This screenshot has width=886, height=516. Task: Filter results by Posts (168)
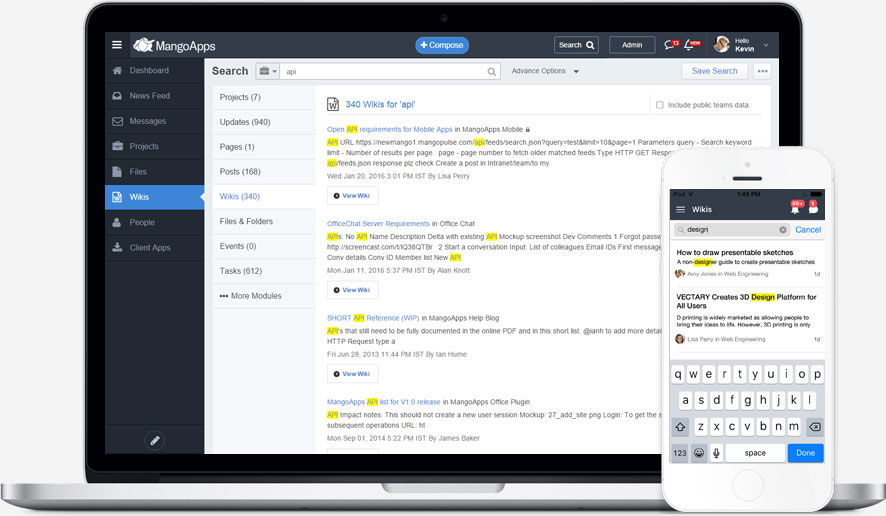pyautogui.click(x=263, y=172)
